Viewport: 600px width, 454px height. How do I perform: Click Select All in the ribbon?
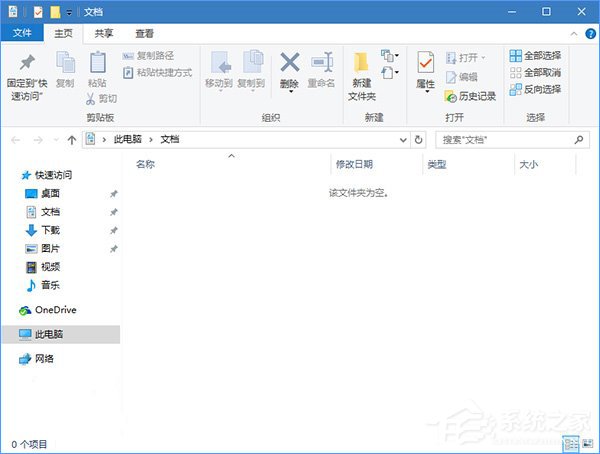[534, 56]
